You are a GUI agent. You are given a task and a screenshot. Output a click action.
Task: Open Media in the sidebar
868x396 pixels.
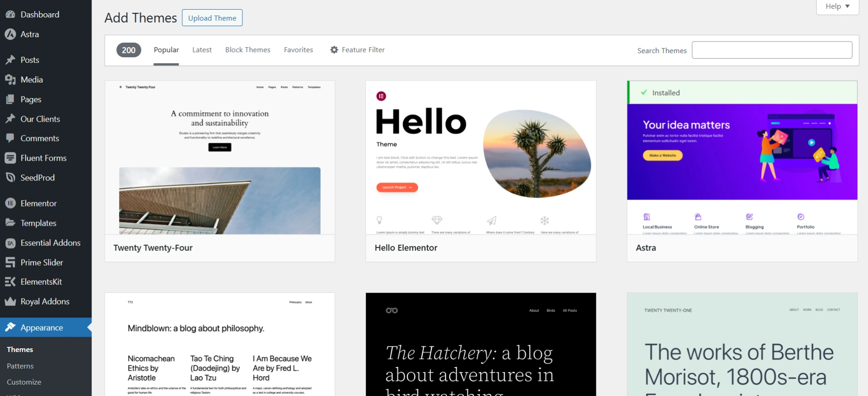[x=32, y=80]
